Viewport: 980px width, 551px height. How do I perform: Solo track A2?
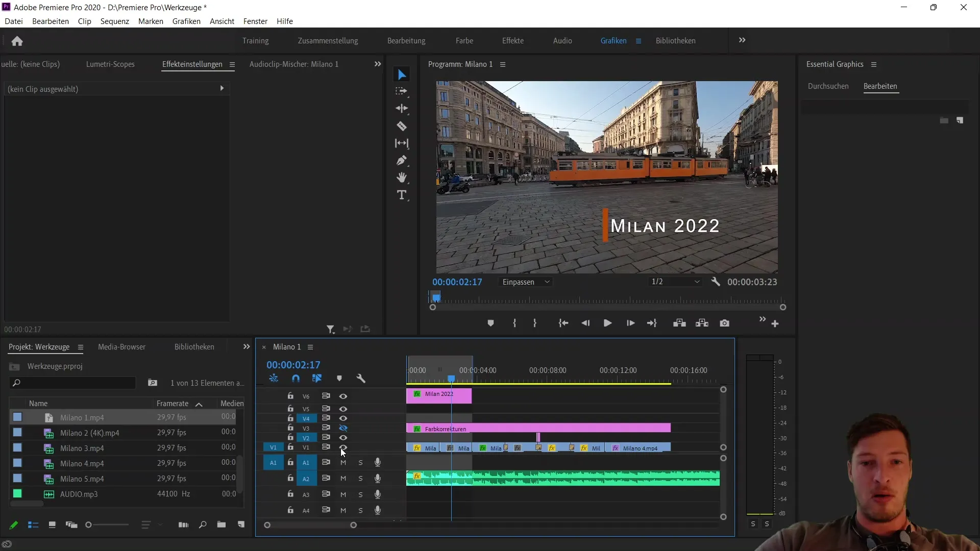pos(360,479)
